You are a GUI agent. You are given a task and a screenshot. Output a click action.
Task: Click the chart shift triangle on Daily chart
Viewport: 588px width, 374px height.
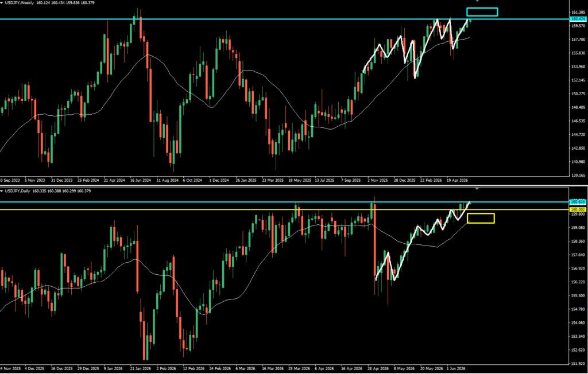(x=477, y=189)
